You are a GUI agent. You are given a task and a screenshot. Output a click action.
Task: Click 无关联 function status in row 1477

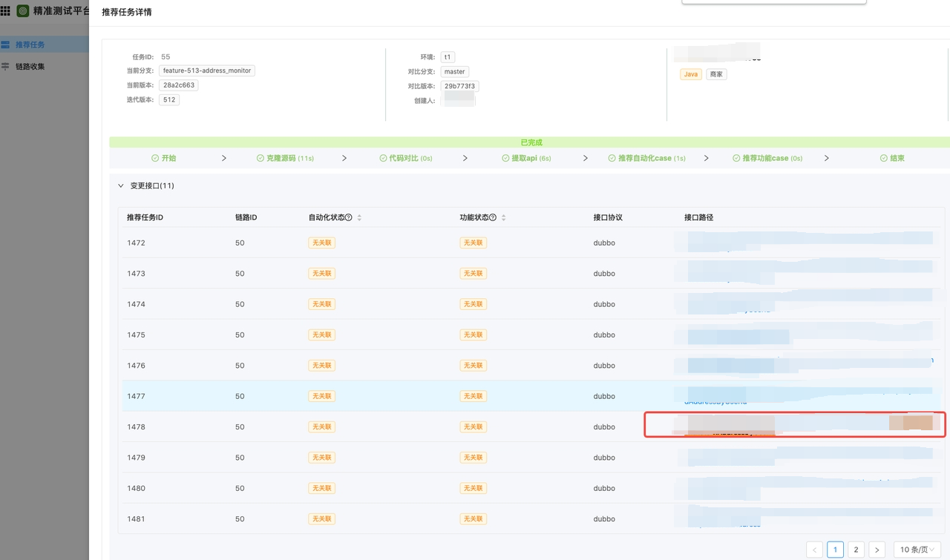pos(474,396)
